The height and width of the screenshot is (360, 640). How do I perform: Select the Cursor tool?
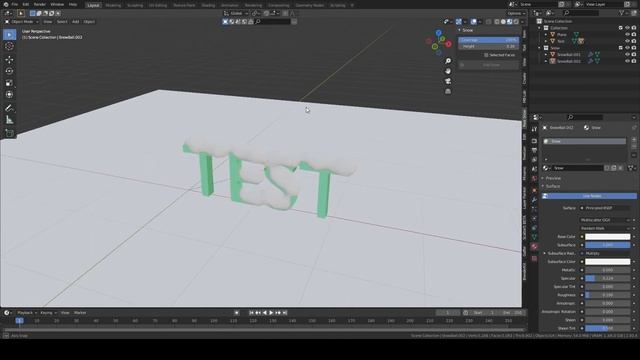pos(9,46)
